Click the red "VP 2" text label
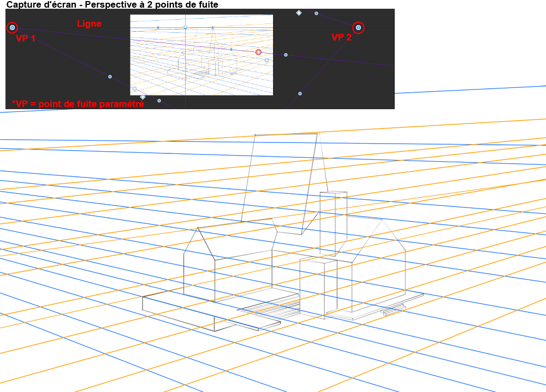 point(342,37)
